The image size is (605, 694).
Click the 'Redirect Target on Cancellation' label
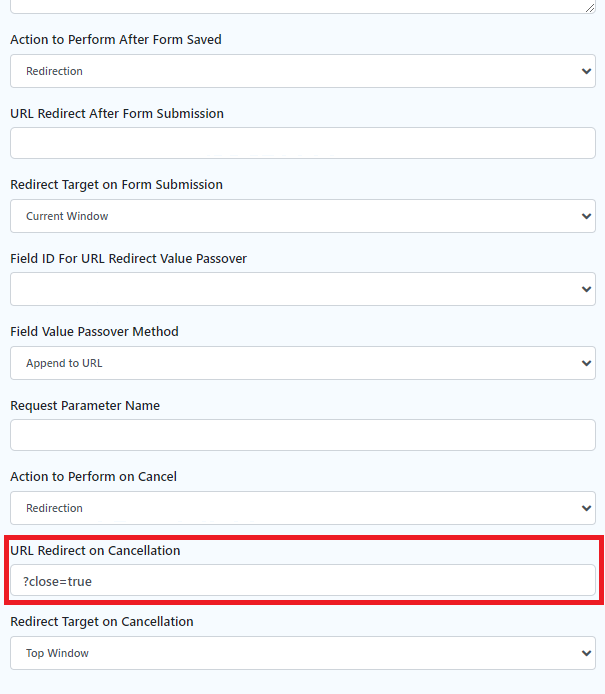tap(101, 622)
